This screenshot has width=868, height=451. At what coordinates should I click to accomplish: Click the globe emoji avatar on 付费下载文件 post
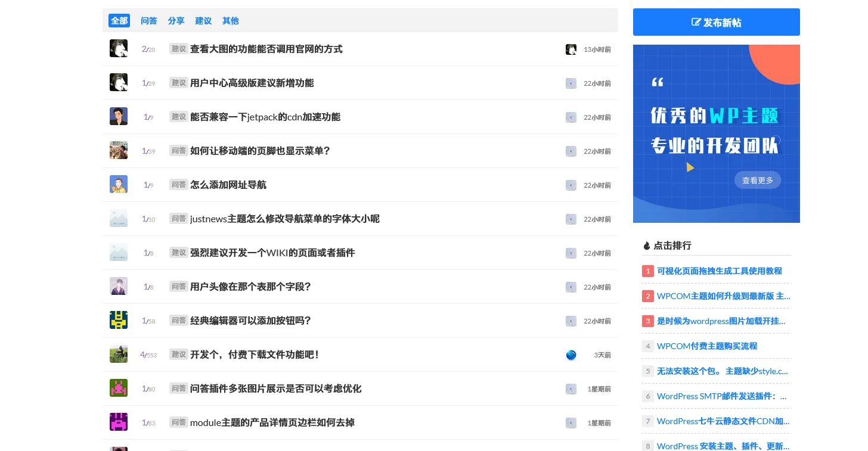tap(571, 355)
